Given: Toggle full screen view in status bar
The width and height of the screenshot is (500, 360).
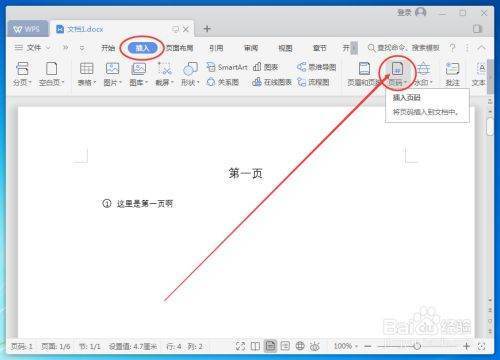Looking at the screenshot, I should click(240, 346).
